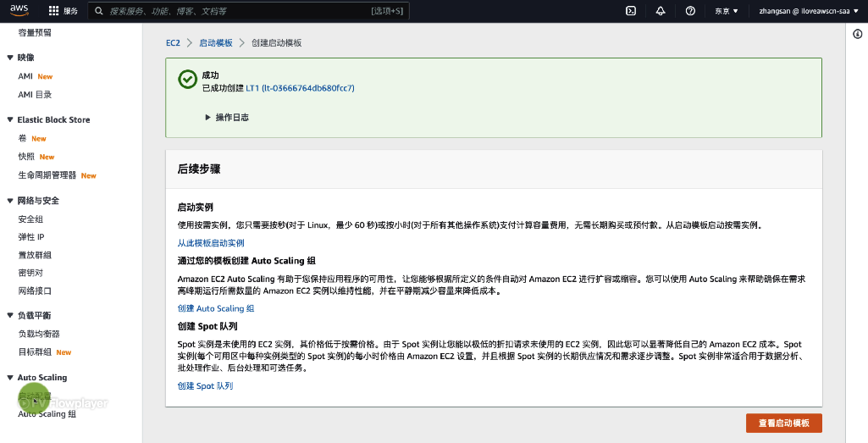Open the help question mark icon
Image resolution: width=868 pixels, height=443 pixels.
click(x=690, y=10)
